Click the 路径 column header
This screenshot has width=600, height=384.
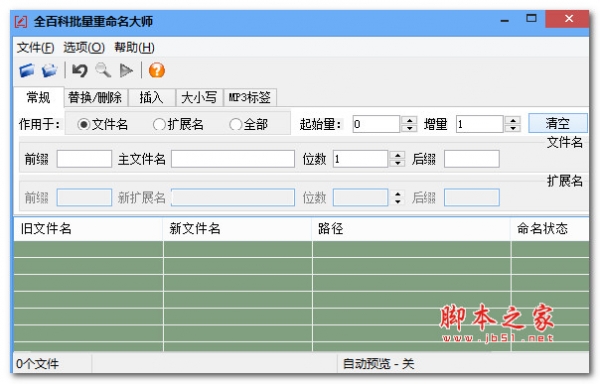point(411,229)
